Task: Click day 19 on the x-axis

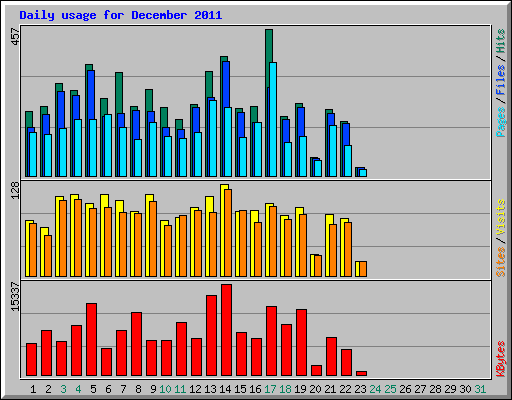Action: 300,389
